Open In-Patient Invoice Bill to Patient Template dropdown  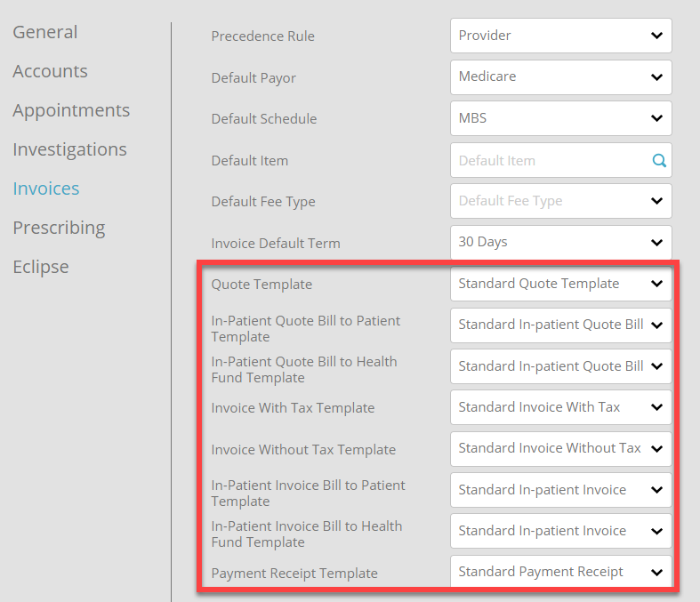click(x=560, y=490)
